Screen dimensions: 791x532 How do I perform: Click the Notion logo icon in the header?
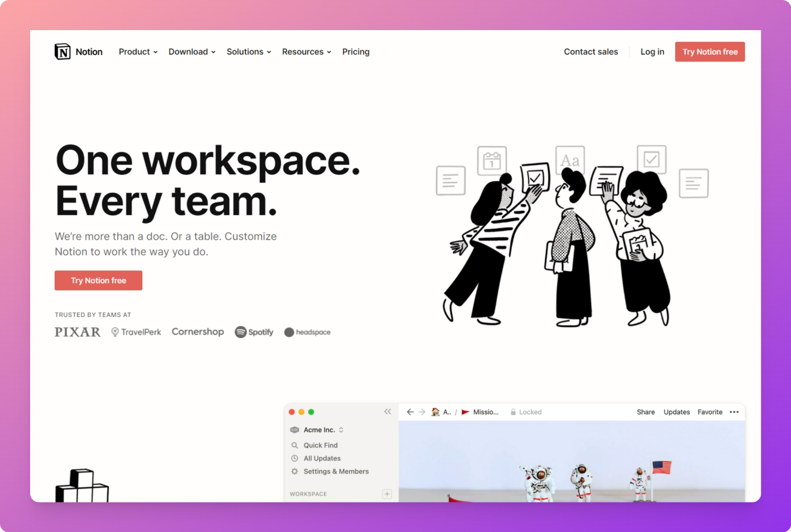click(x=62, y=52)
